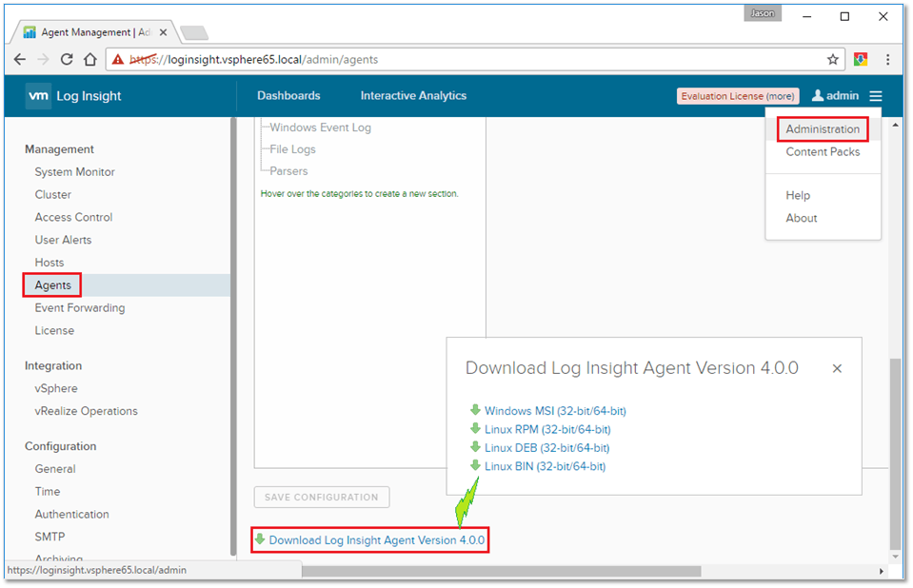Open Event Forwarding settings
The image size is (913, 588).
pyautogui.click(x=80, y=308)
